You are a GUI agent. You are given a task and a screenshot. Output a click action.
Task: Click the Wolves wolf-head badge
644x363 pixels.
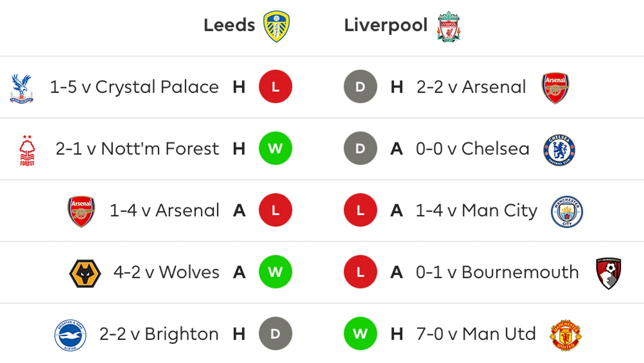coord(85,273)
